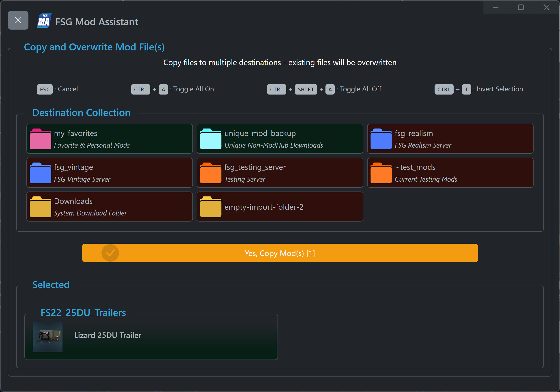This screenshot has height=392, width=560.
Task: Close the copy dialog with the X button
Action: 18,20
